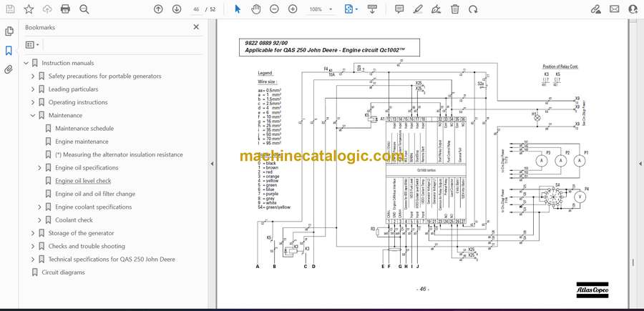Rotate the page view

point(473,9)
